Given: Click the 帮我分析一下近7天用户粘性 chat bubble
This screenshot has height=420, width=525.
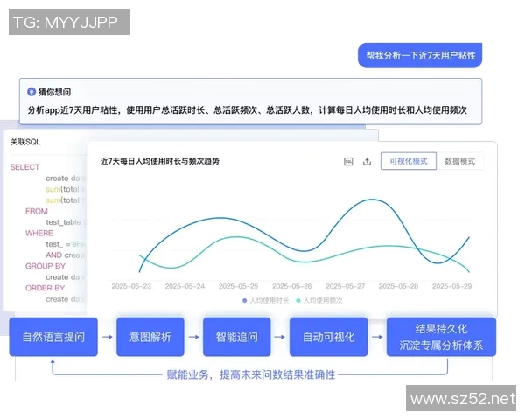Looking at the screenshot, I should point(420,55).
